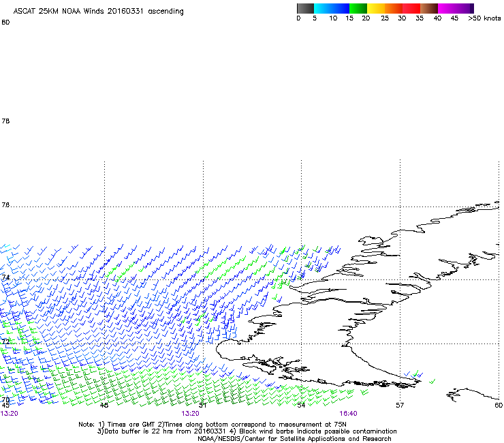Click the '25' legend scale label
This screenshot has height=443, width=504.
[385, 18]
